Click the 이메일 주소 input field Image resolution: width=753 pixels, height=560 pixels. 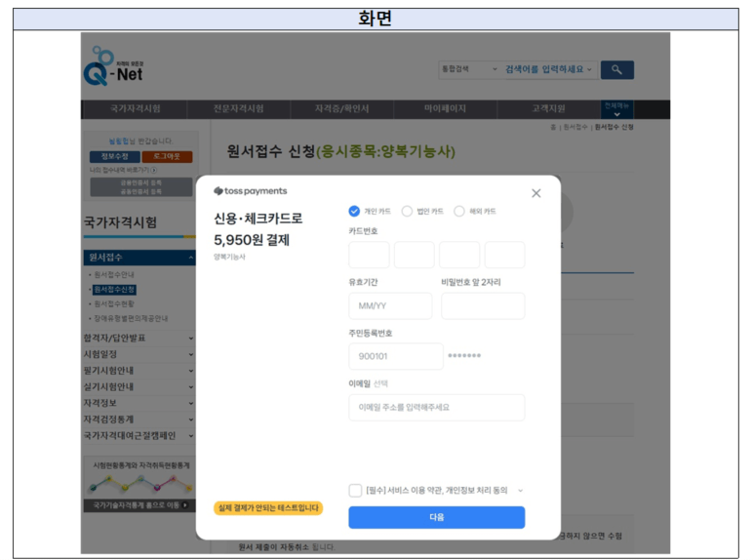(x=437, y=407)
